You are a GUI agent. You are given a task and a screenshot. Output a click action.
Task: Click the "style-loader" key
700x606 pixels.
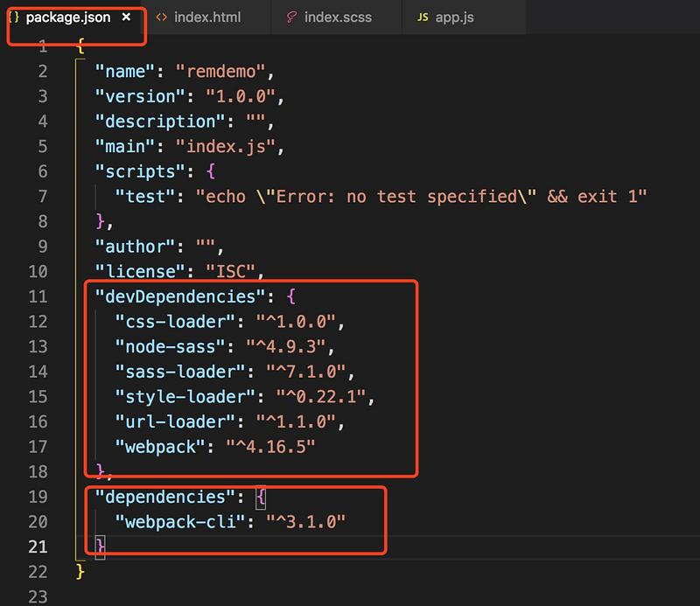click(x=185, y=396)
